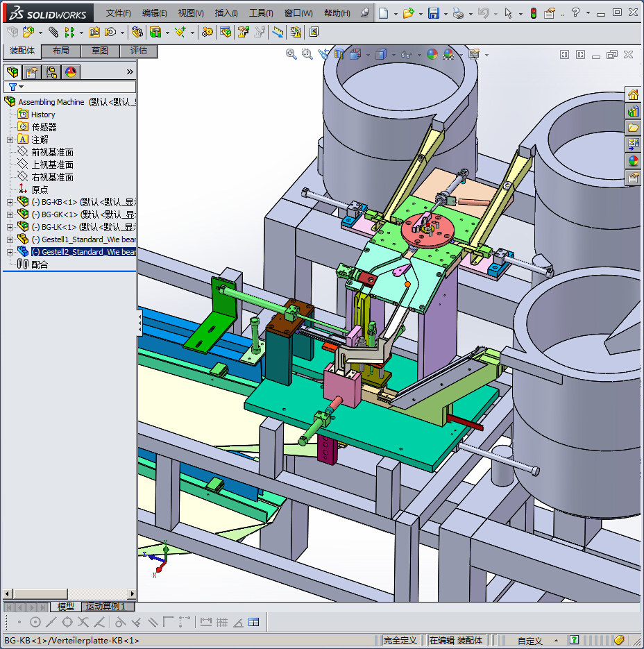Open the display style dropdown arrow
644x649 pixels.
pos(393,55)
